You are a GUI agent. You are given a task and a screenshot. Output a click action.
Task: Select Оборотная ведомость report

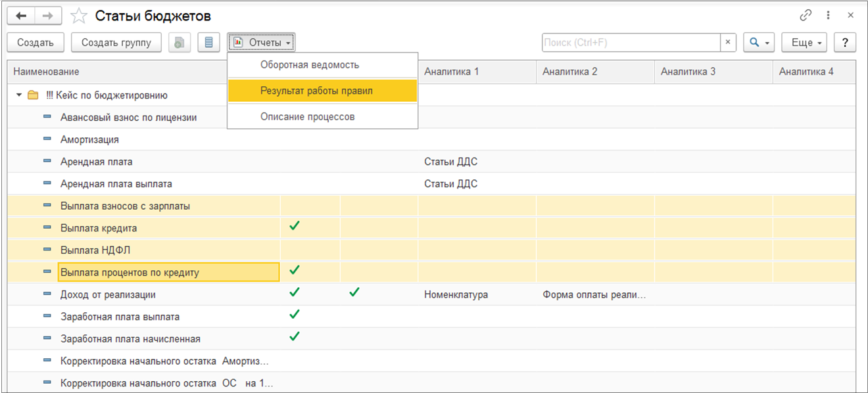[x=309, y=65]
